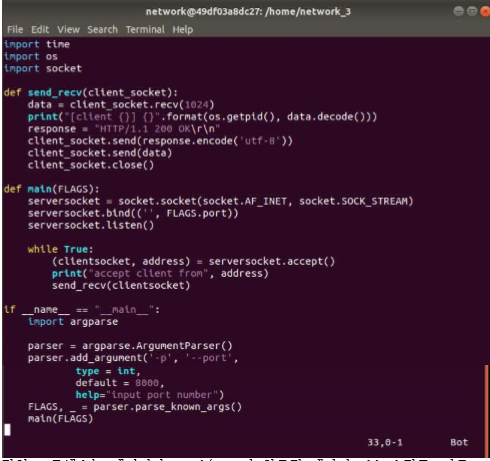Click the 'def main(FLAGS):' line
The width and height of the screenshot is (490, 461).
pyautogui.click(x=52, y=189)
